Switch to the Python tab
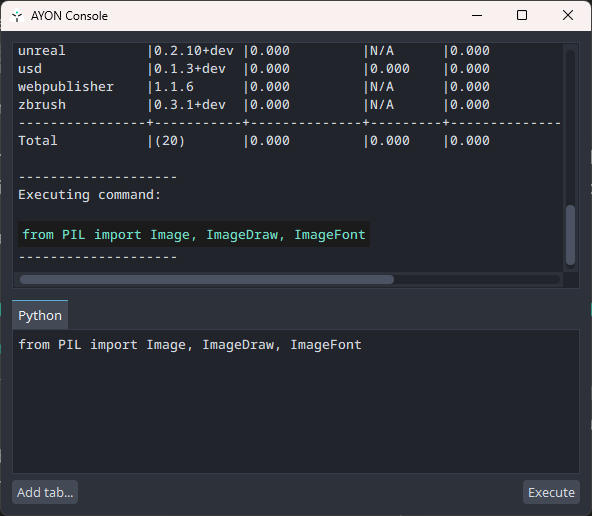Image resolution: width=592 pixels, height=516 pixels. pyautogui.click(x=40, y=316)
